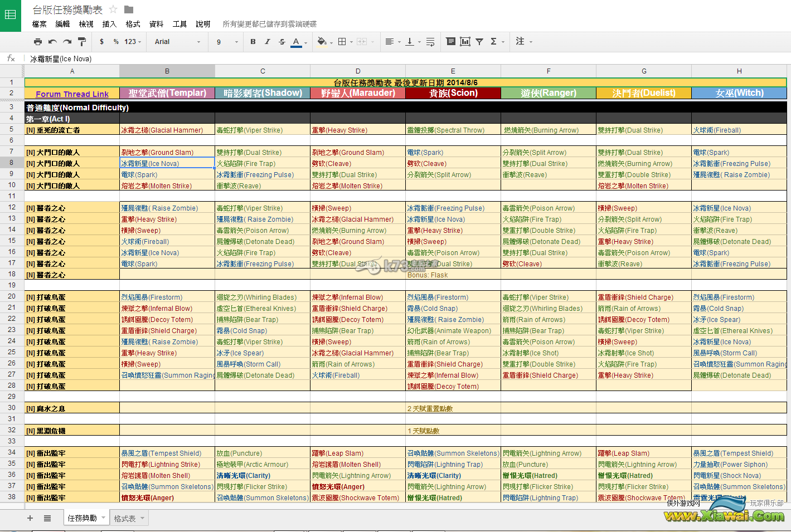Screen dimensions: 791x532
Task: Select the 2 天賦重置點數 cell
Action: pos(453,408)
